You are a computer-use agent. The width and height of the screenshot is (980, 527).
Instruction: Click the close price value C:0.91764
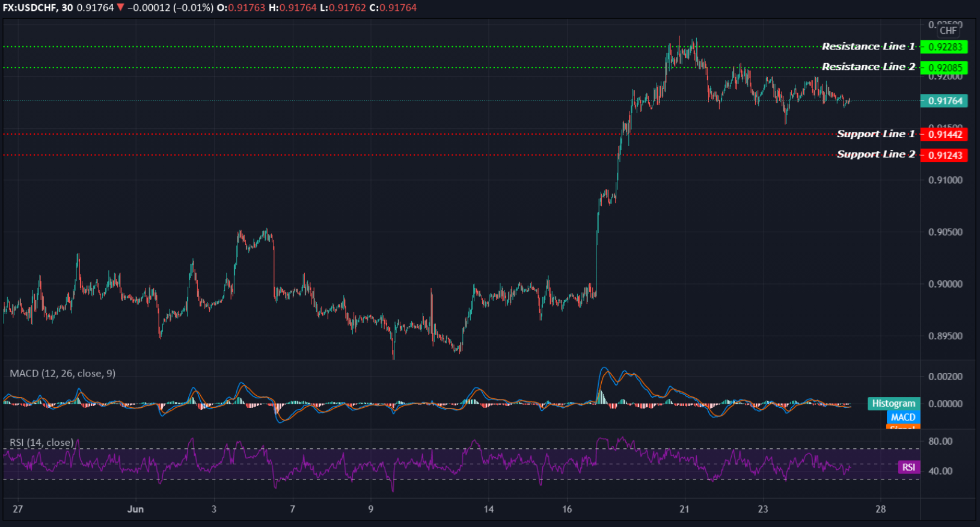(x=393, y=8)
